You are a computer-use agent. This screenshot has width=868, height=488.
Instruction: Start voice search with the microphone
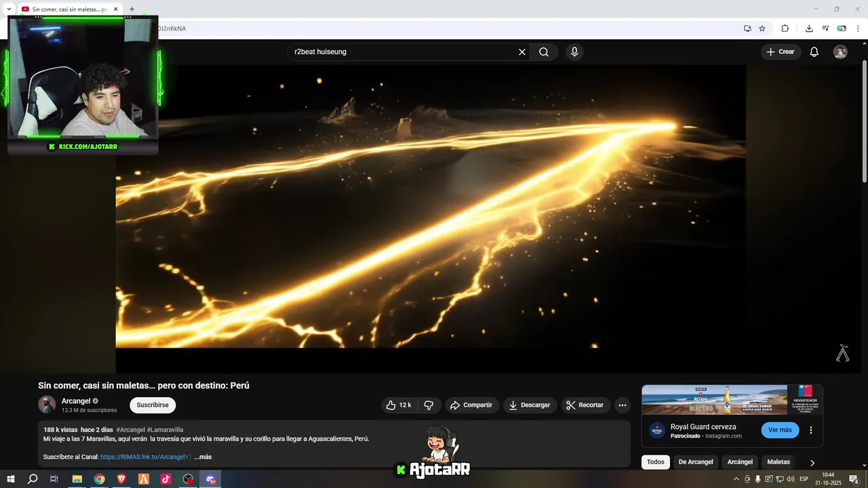pos(574,52)
